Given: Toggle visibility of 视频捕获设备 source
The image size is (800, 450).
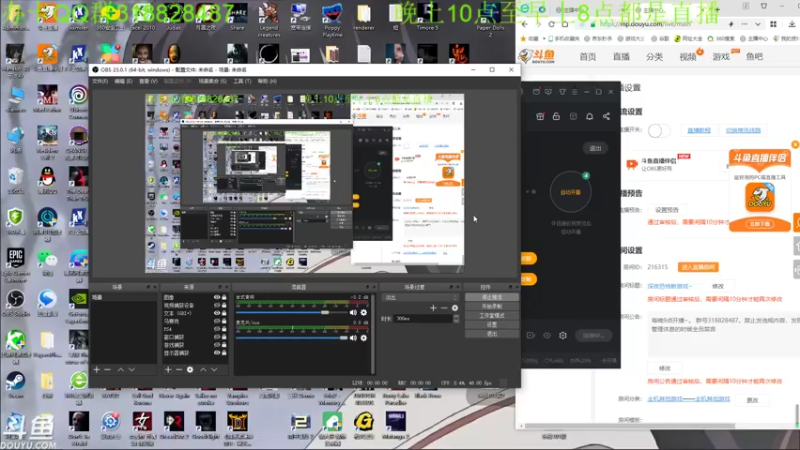Looking at the screenshot, I should tap(217, 305).
